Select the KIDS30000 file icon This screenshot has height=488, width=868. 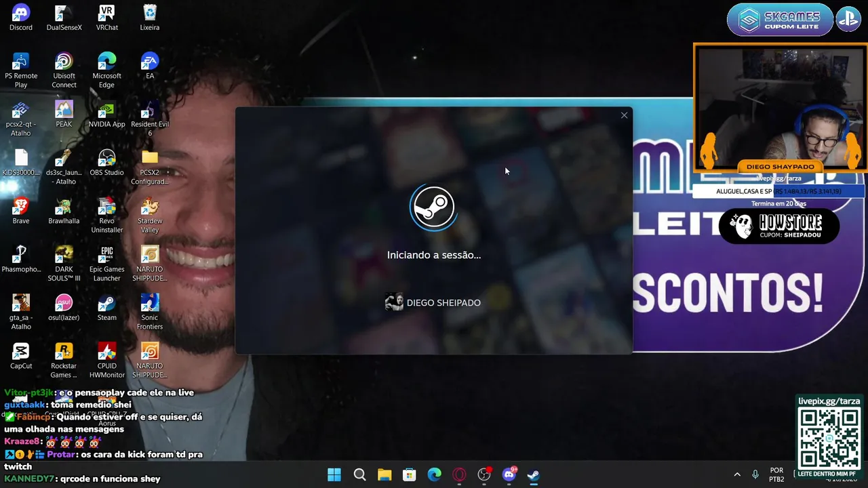click(21, 163)
